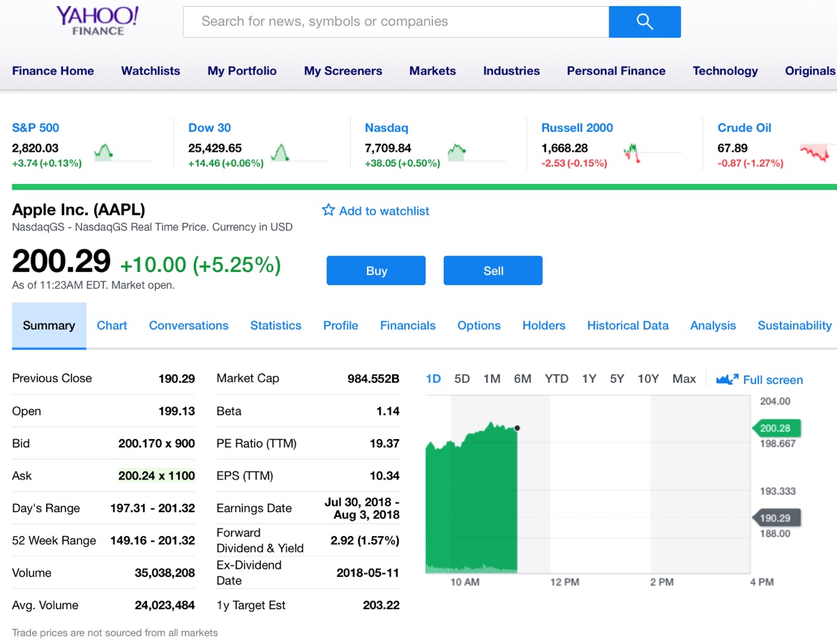Viewport: 837px width, 644px height.
Task: Switch chart range to 5D
Action: click(x=462, y=378)
